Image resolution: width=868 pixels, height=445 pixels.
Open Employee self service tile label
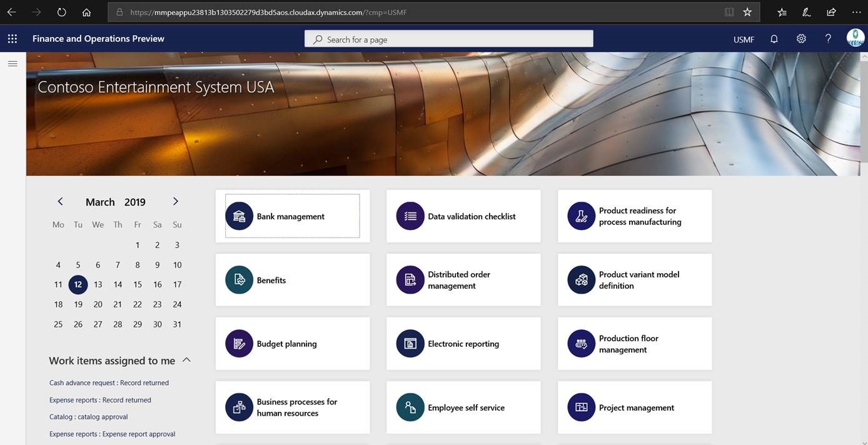tap(466, 407)
